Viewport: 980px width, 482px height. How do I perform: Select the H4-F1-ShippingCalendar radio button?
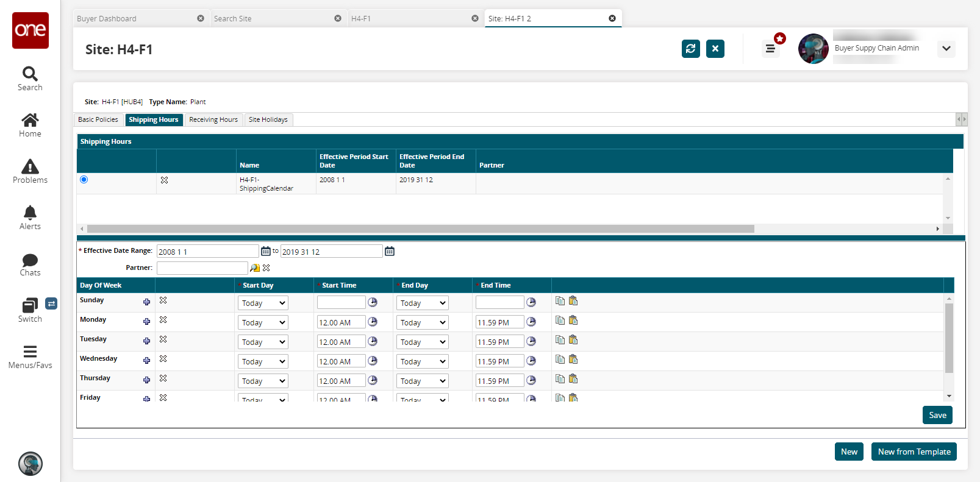click(84, 179)
